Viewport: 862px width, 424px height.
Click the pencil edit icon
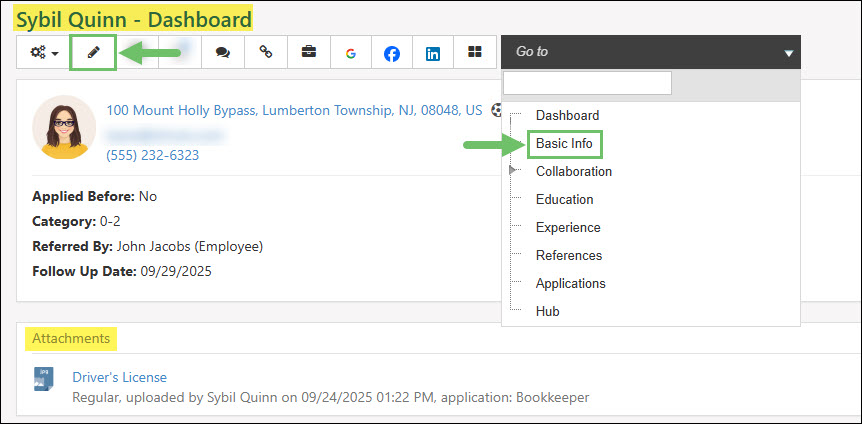pyautogui.click(x=93, y=53)
